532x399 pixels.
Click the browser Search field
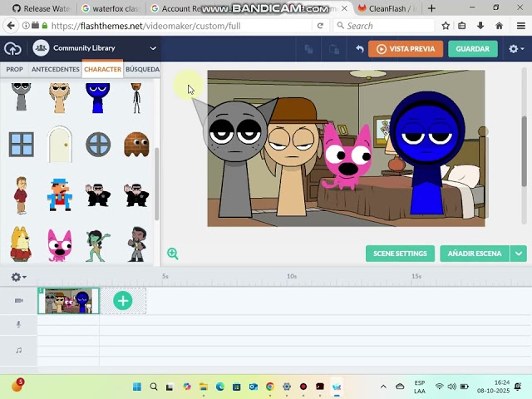(384, 26)
